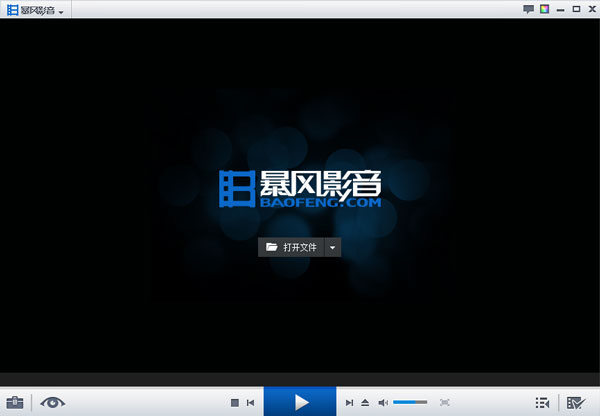Toggle the eye mode icon

pos(52,402)
